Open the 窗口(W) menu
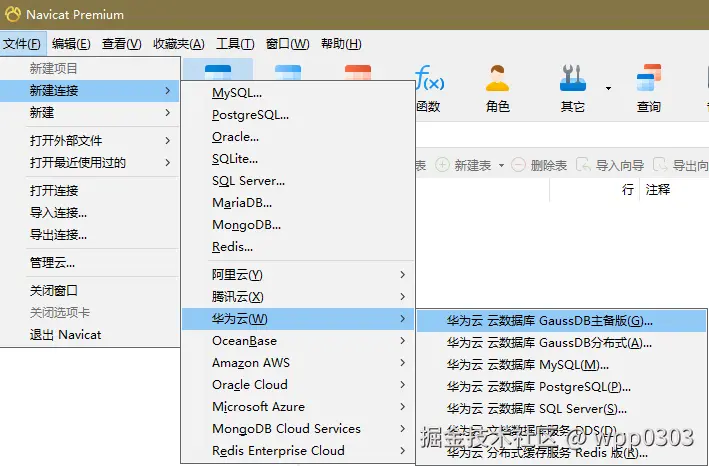The height and width of the screenshot is (466, 709). pyautogui.click(x=288, y=44)
